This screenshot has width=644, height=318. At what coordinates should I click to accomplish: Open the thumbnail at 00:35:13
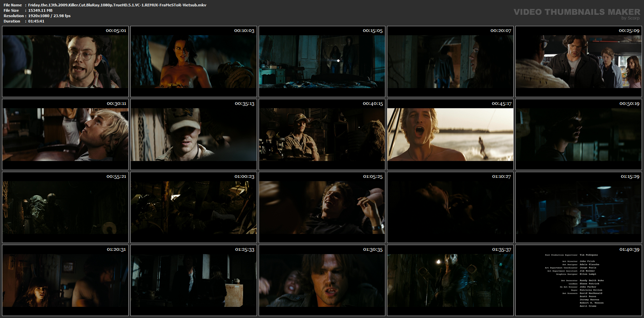tap(194, 134)
